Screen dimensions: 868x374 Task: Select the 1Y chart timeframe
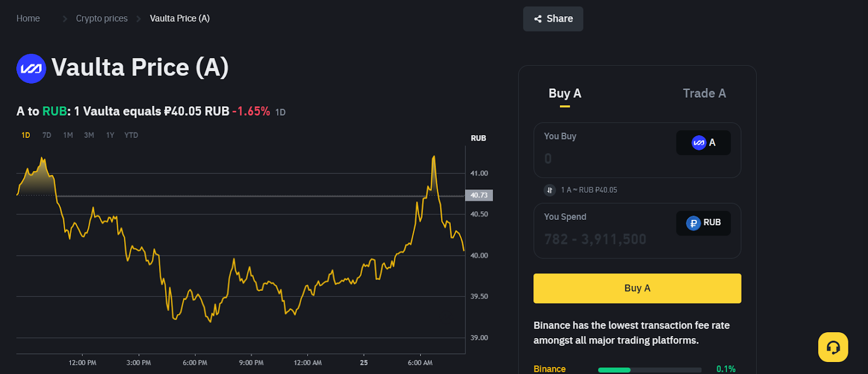point(110,135)
